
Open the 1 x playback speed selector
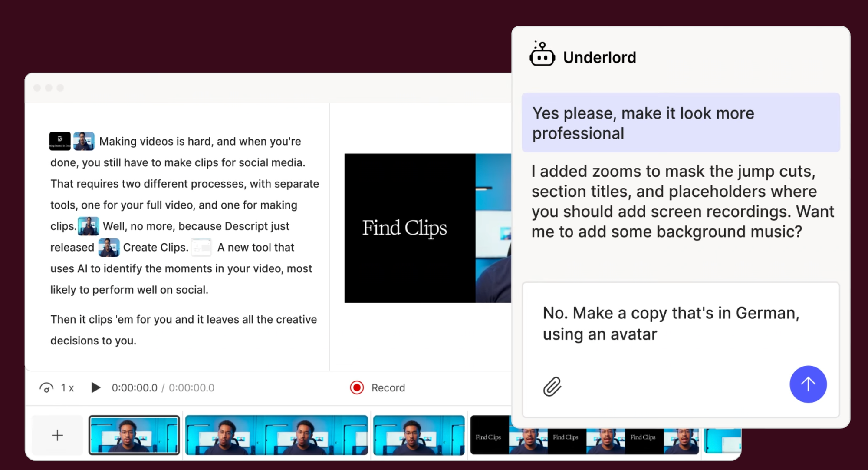67,387
